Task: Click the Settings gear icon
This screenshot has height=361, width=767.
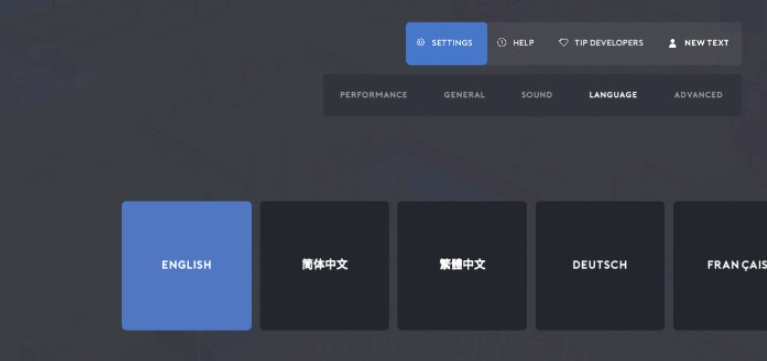Action: pyautogui.click(x=421, y=43)
